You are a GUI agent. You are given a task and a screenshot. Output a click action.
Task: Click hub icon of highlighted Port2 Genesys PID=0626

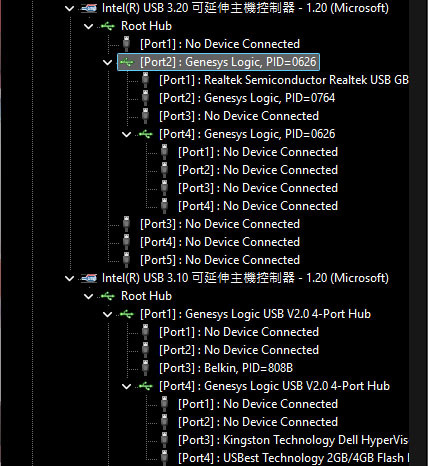pos(127,62)
